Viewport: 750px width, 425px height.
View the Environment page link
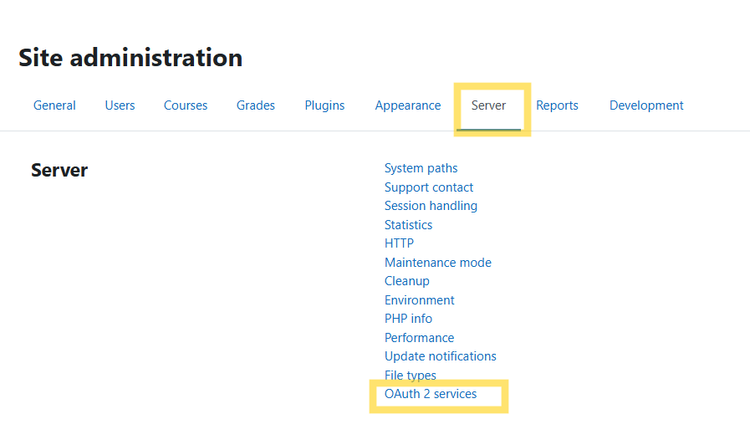coord(419,300)
